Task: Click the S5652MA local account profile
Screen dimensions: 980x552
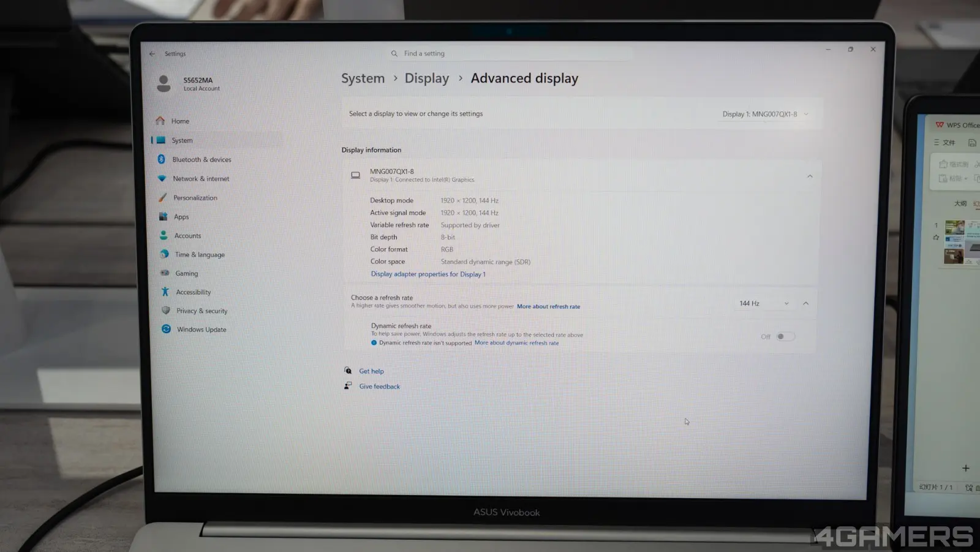Action: (189, 84)
